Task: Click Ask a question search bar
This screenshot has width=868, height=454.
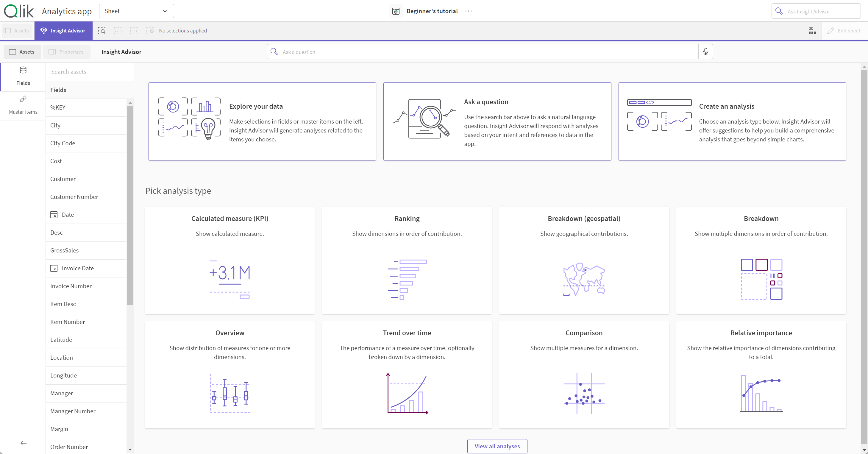Action: point(488,52)
